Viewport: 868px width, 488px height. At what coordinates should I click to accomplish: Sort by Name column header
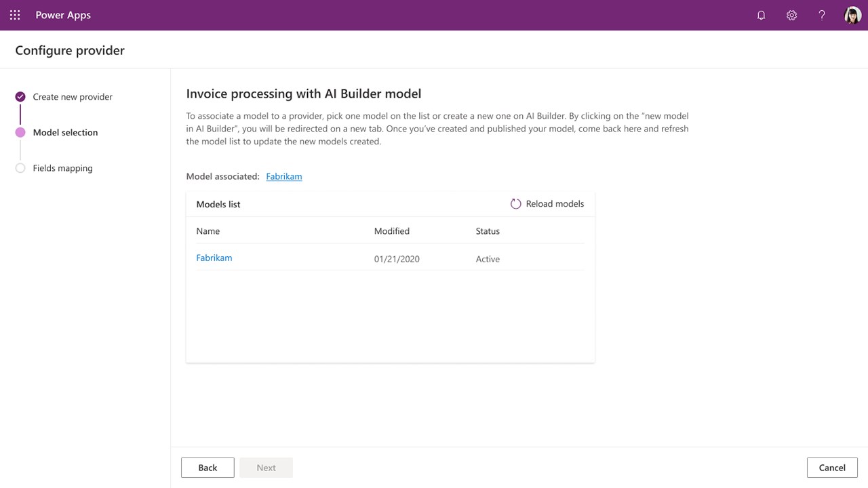(208, 231)
